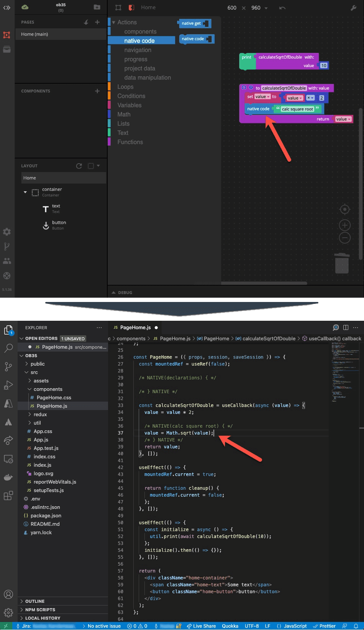
Task: Open VS Code Extensions icon
Action: click(x=8, y=495)
